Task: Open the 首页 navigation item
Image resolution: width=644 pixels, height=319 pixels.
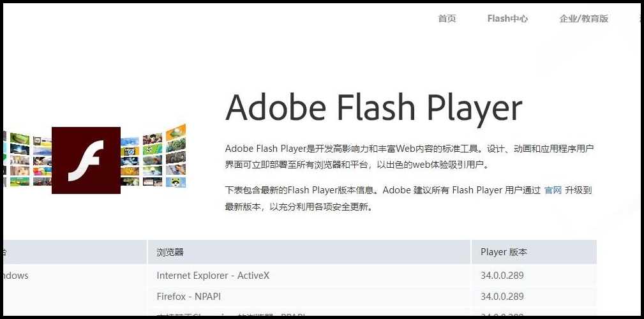Action: [x=447, y=19]
